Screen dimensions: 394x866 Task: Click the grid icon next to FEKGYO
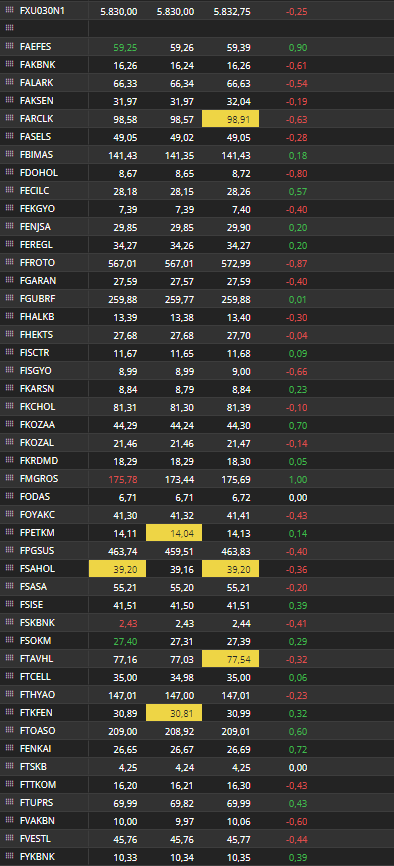9,209
